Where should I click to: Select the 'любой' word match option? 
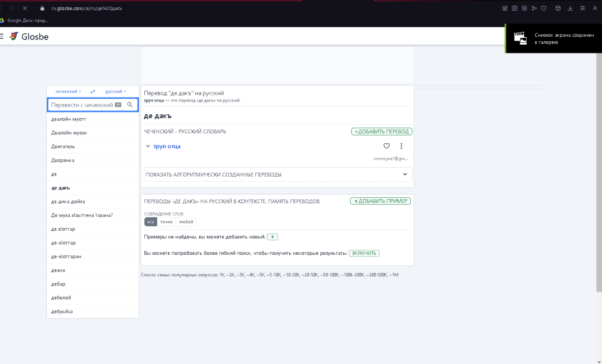pos(186,221)
